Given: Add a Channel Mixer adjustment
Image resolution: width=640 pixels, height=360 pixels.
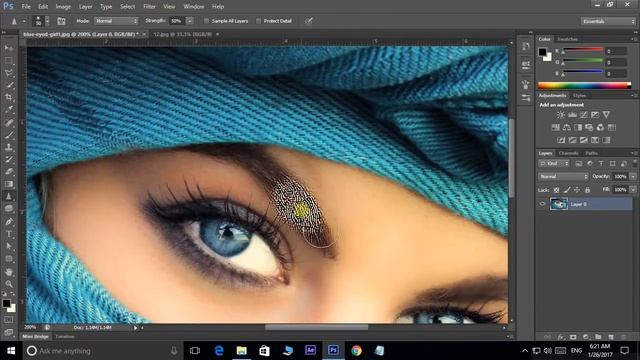Looking at the screenshot, I should click(x=600, y=128).
